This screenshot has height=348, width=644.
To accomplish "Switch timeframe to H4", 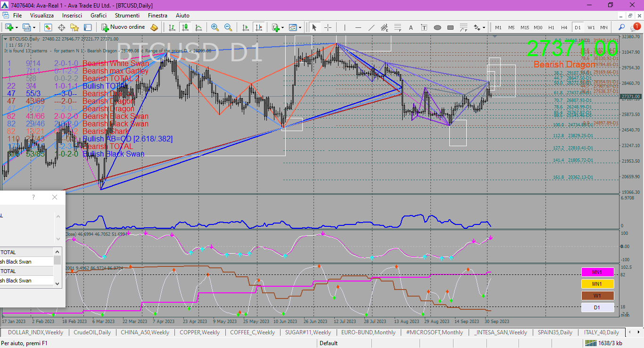I will pyautogui.click(x=564, y=27).
